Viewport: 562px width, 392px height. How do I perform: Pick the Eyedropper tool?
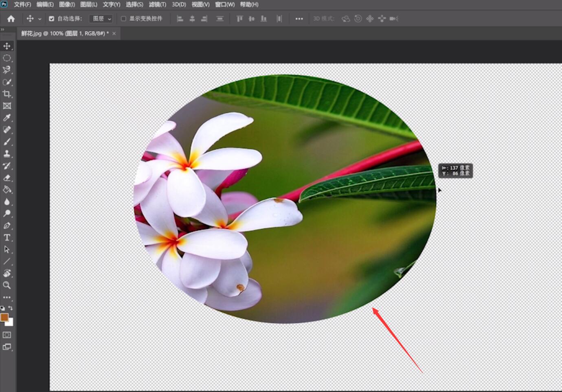(7, 118)
